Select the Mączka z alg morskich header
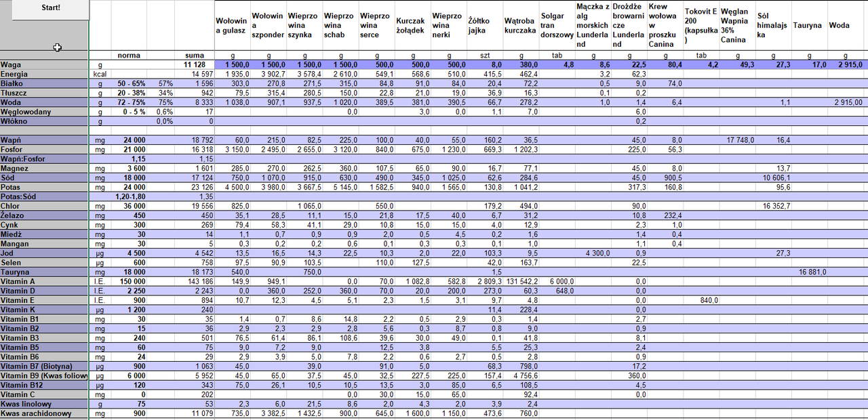This screenshot has width=868, height=420. pos(592,25)
